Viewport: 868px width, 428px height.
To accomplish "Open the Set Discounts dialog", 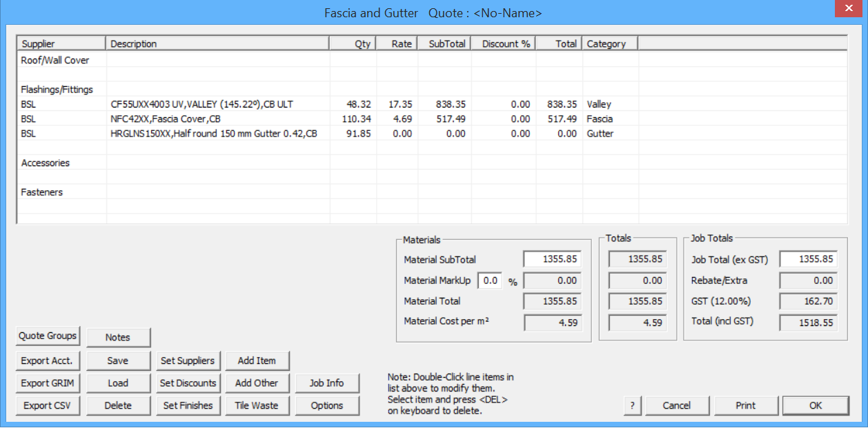I will click(188, 383).
